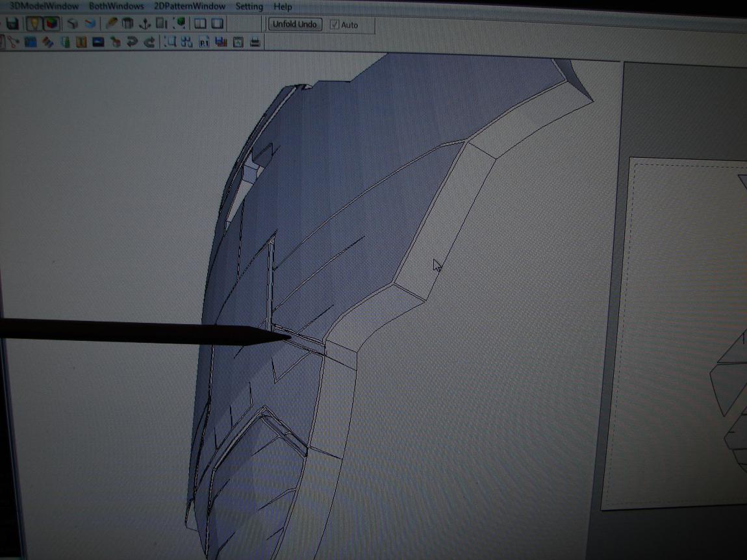Screen dimensions: 747x560
Task: Select the pencil edge tool icon
Action: coord(111,24)
